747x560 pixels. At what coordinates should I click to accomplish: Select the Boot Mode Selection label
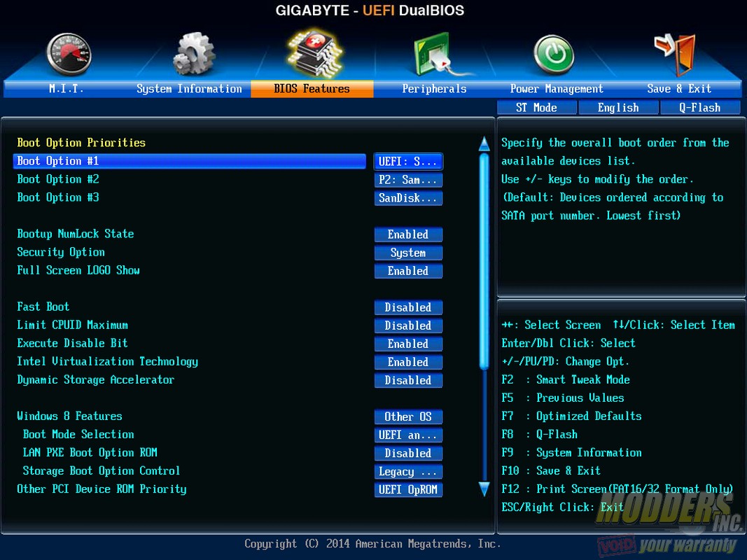pyautogui.click(x=78, y=434)
